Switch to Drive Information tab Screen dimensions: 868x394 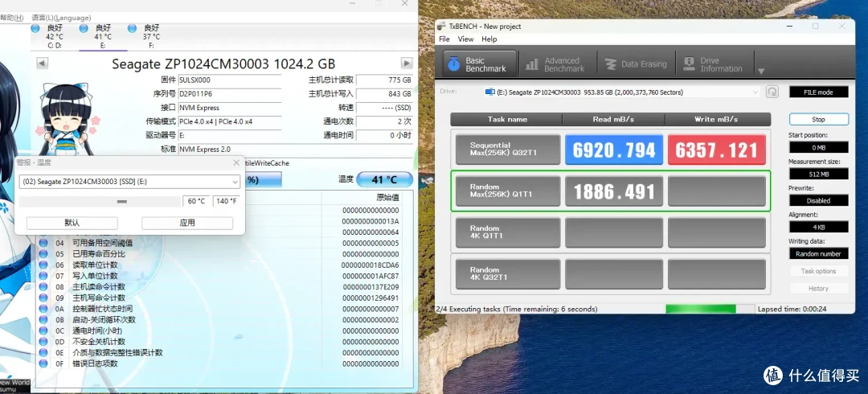714,64
